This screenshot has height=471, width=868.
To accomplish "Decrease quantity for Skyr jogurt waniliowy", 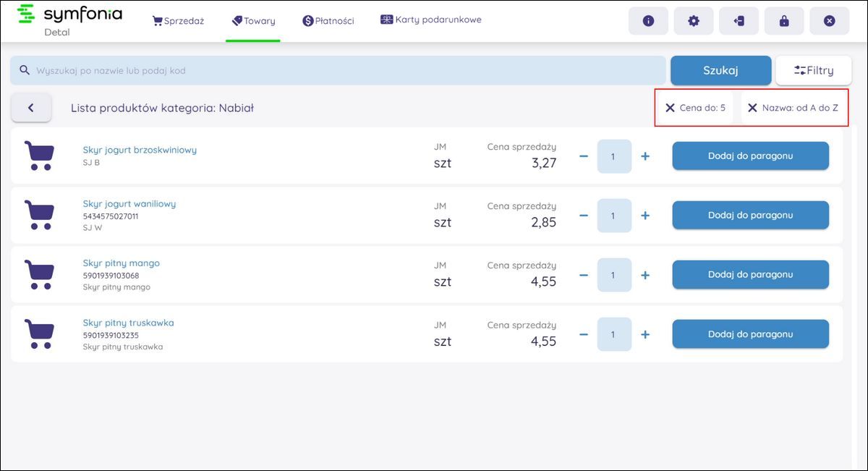I will (584, 215).
